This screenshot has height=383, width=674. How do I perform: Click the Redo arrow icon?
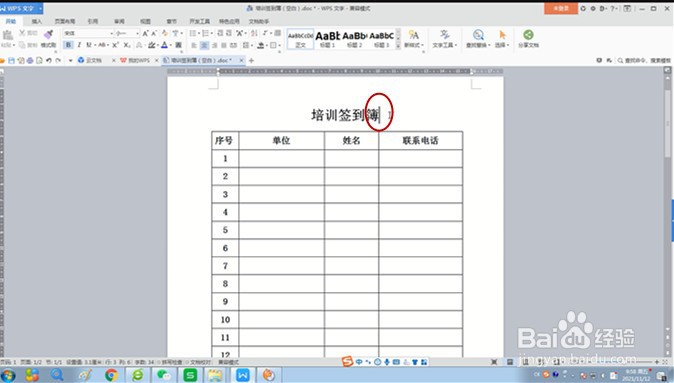[x=58, y=61]
